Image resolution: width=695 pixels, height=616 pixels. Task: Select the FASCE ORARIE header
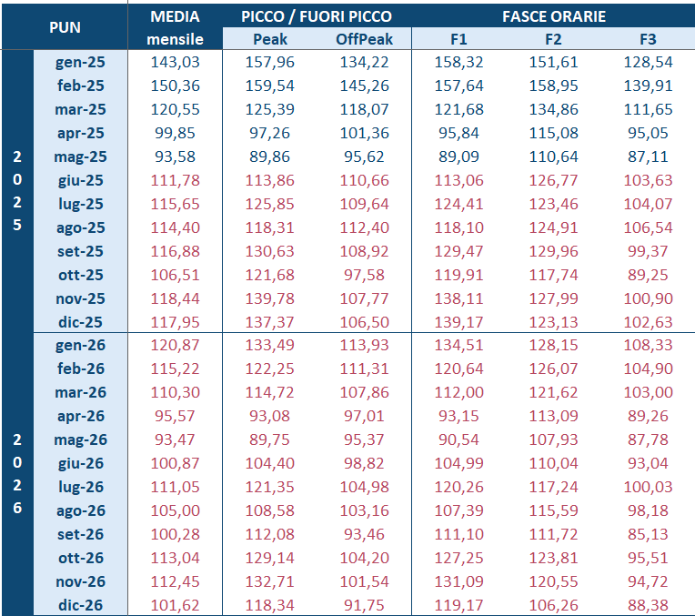coord(554,16)
